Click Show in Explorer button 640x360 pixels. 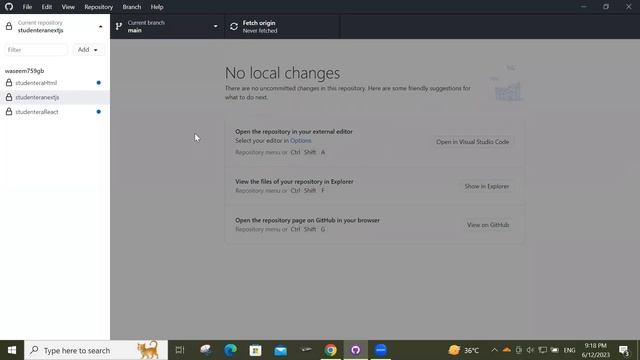pos(487,186)
